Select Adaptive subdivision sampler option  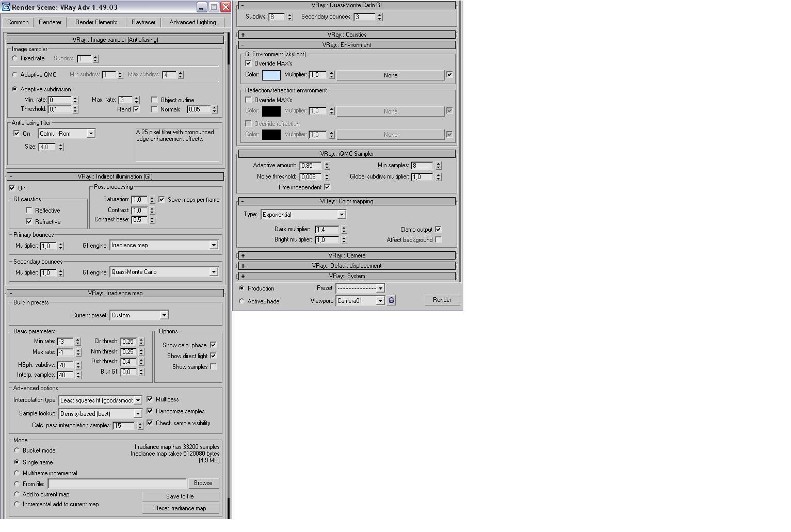[x=15, y=89]
